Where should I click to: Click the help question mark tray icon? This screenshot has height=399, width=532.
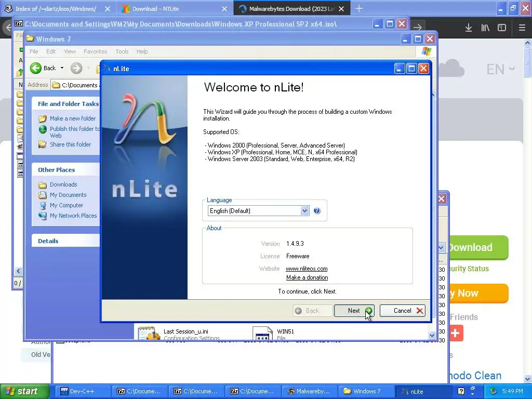coord(461,392)
